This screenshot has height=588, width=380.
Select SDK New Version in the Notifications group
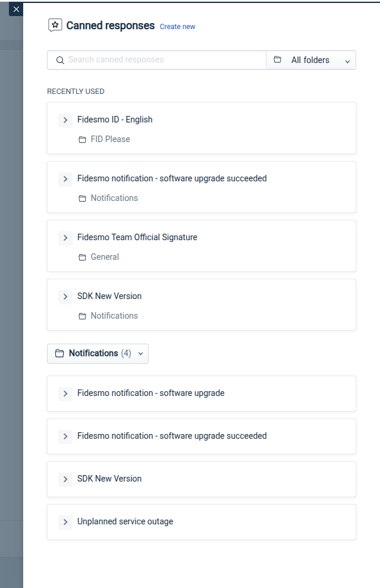pyautogui.click(x=202, y=479)
